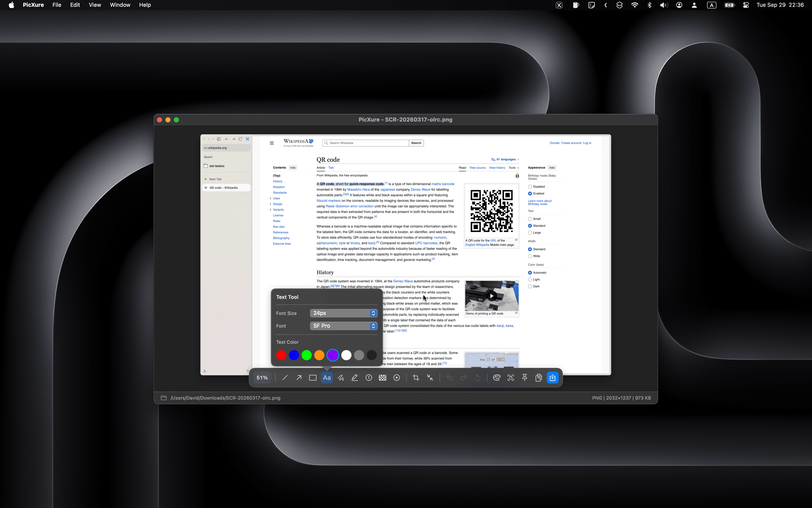Select the Line drawing tool
The image size is (812, 508).
point(285,378)
